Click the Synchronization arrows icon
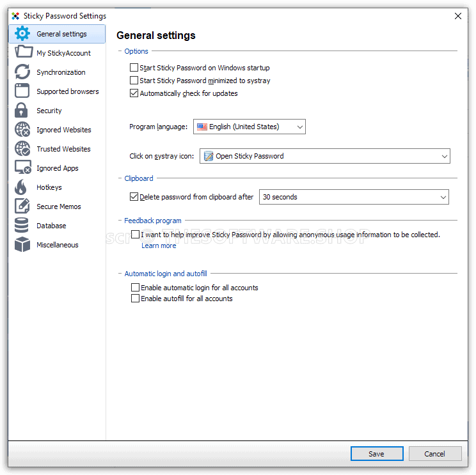476x475 pixels. 22,72
